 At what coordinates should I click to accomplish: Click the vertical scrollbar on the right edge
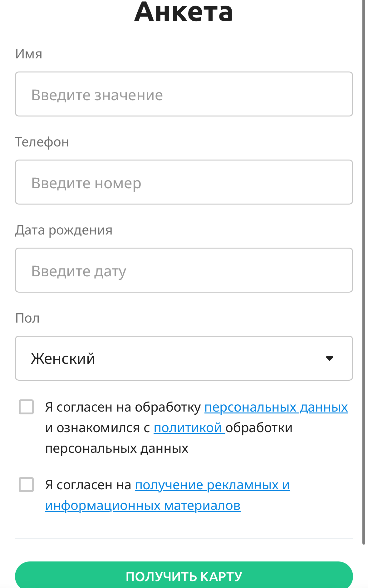pyautogui.click(x=364, y=272)
